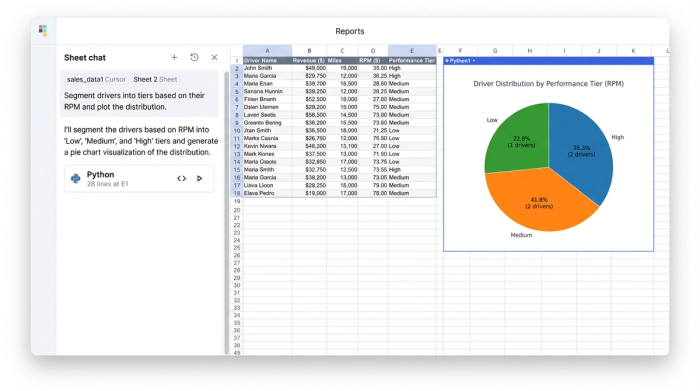Click the Python logo icon

75,179
